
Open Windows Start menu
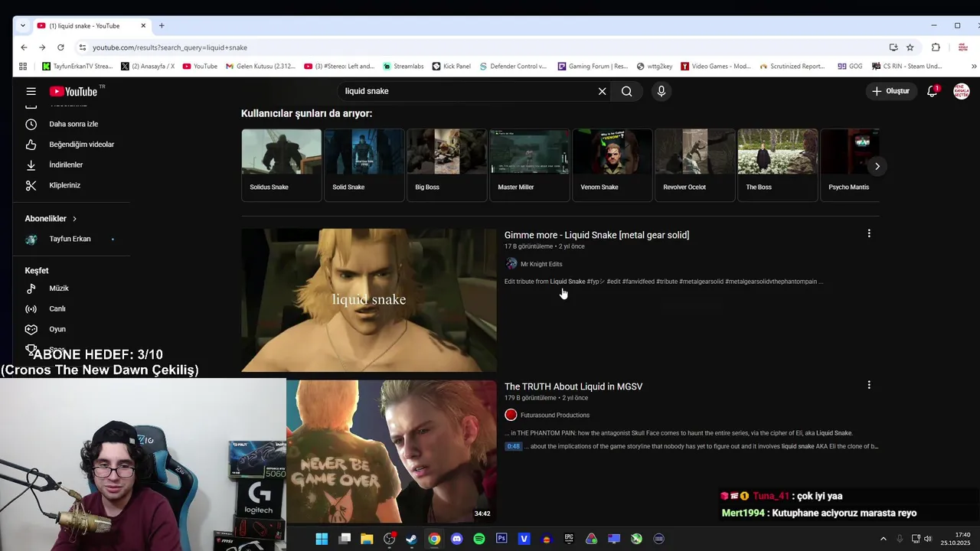322,539
